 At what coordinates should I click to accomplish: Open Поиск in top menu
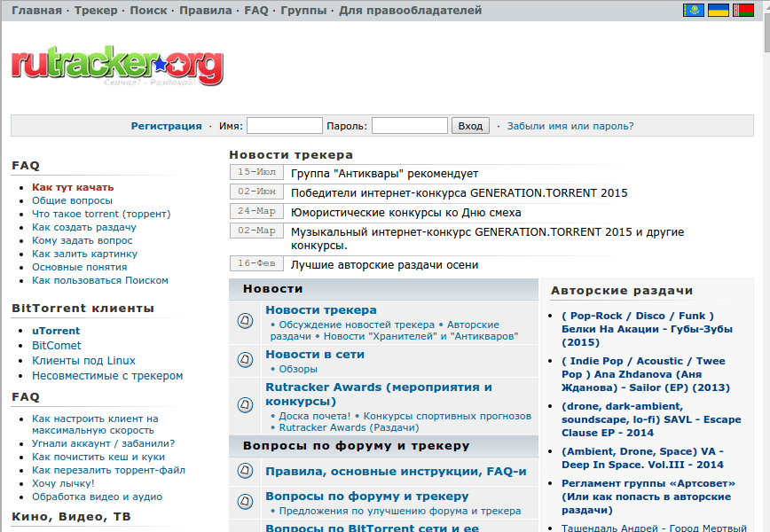pyautogui.click(x=148, y=11)
